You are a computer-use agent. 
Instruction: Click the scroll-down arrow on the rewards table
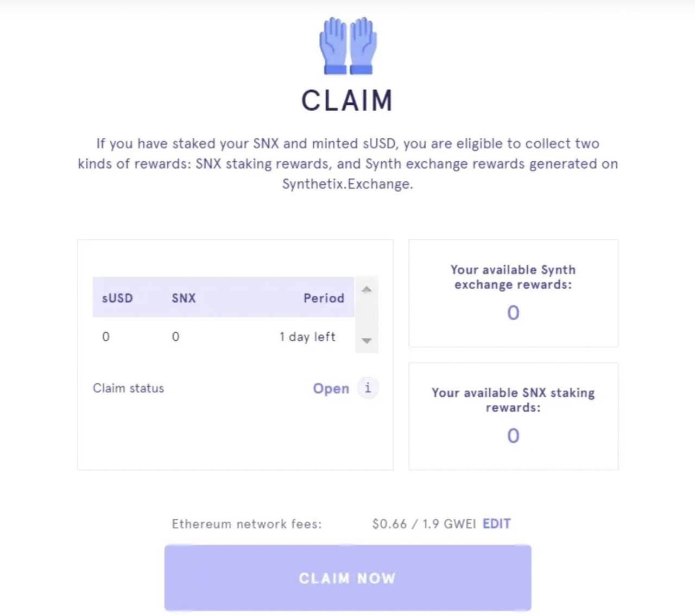[367, 341]
